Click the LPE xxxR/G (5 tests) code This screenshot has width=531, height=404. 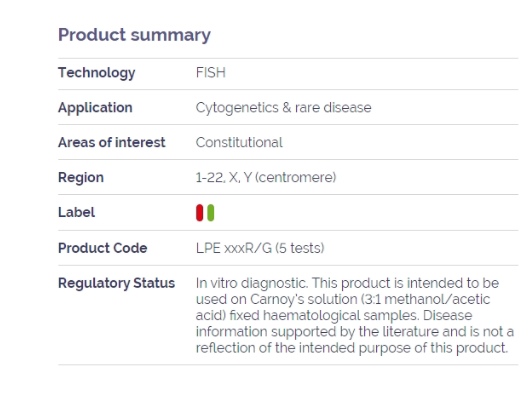click(260, 248)
